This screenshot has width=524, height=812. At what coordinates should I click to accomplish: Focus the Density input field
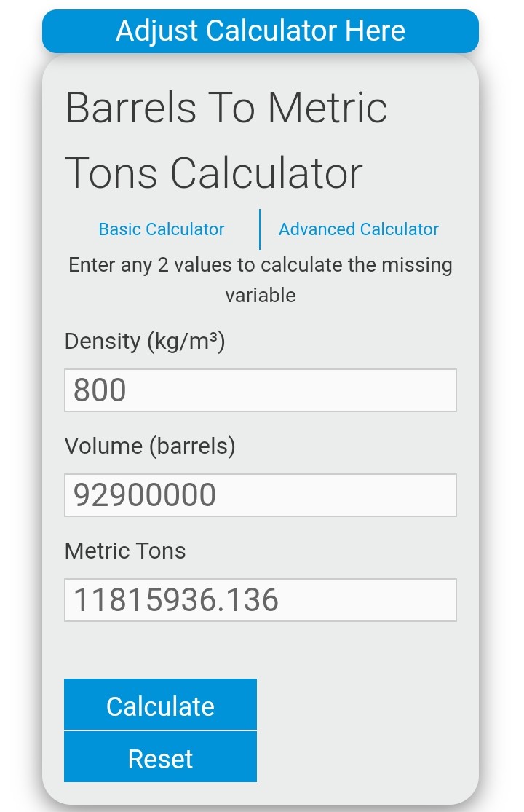tap(261, 390)
